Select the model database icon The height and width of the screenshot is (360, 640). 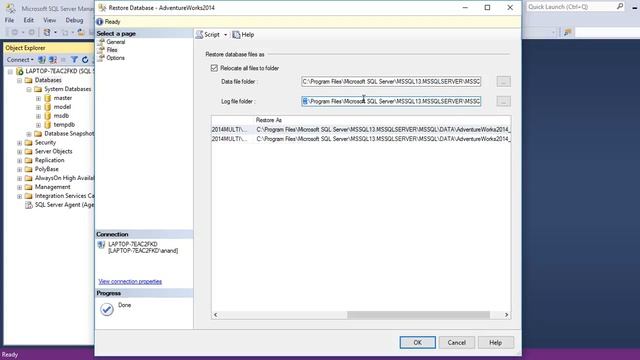coord(48,107)
